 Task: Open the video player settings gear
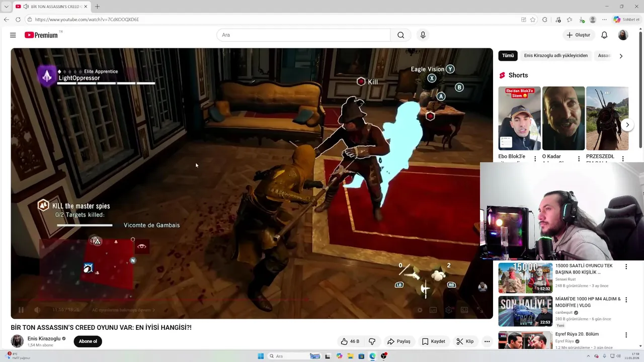pos(449,310)
